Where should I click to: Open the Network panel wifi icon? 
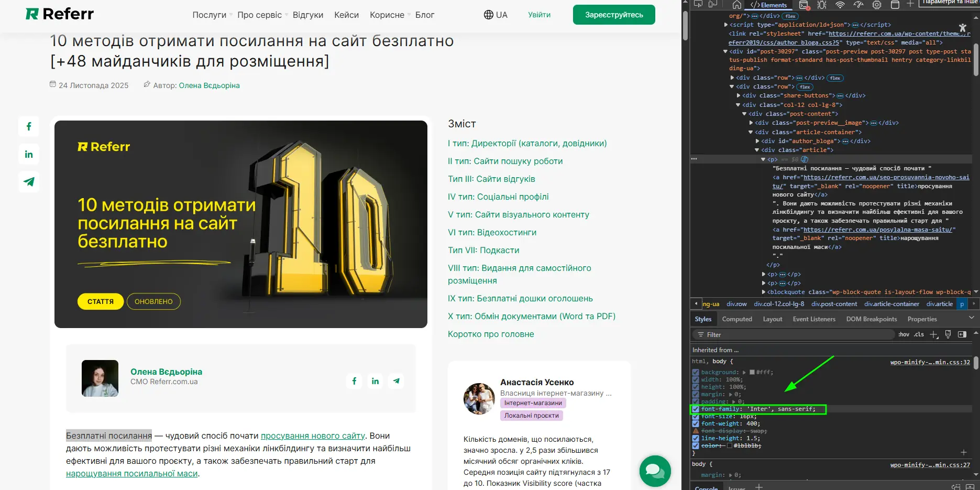pos(840,5)
